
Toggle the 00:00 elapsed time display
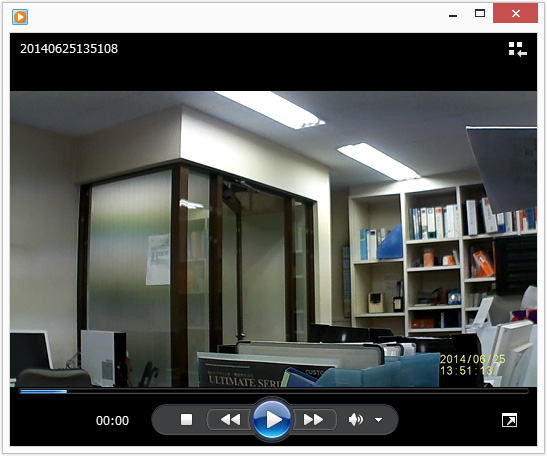pos(112,420)
